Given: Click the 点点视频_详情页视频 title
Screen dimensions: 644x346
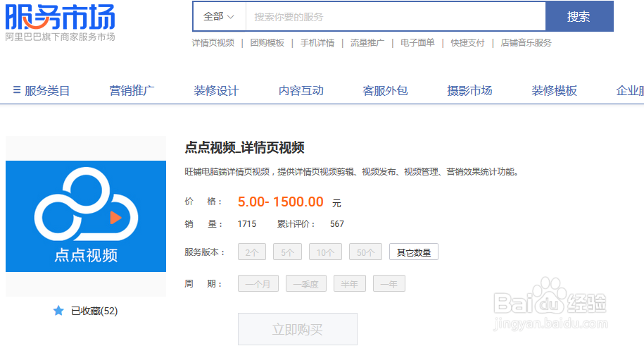Looking at the screenshot, I should [244, 147].
